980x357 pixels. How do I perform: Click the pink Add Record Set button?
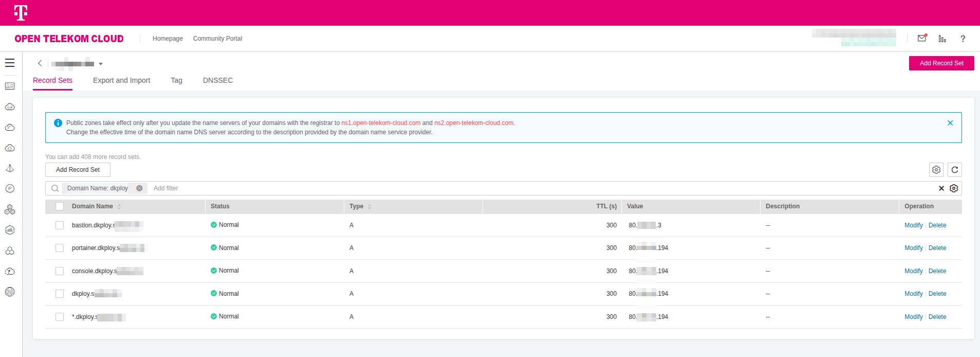click(941, 63)
